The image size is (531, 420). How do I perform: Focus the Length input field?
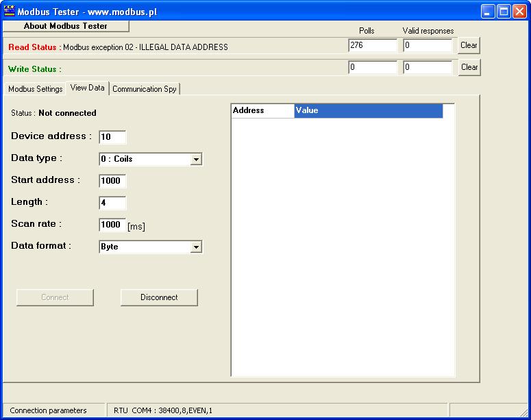[x=112, y=203]
